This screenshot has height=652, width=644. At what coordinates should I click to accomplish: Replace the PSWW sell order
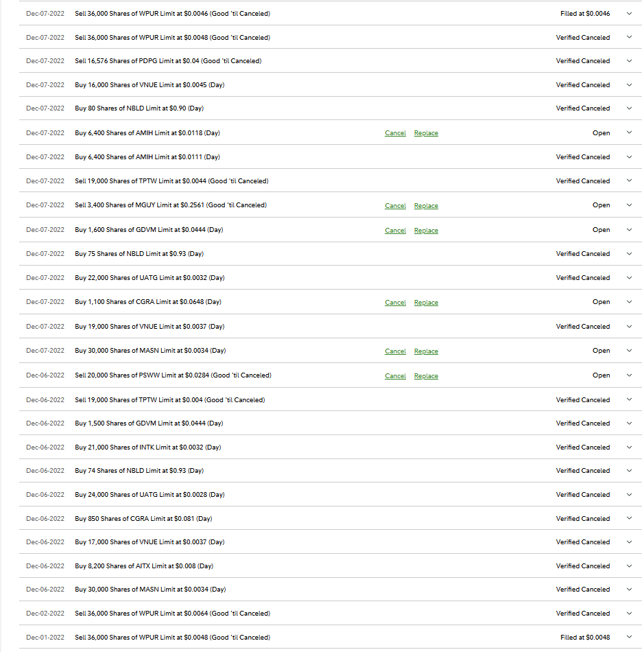[x=426, y=376]
